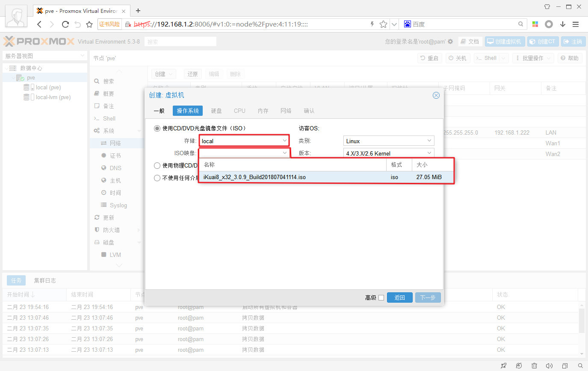Click the 创建虚拟机 button in the header
588x371 pixels.
[505, 41]
